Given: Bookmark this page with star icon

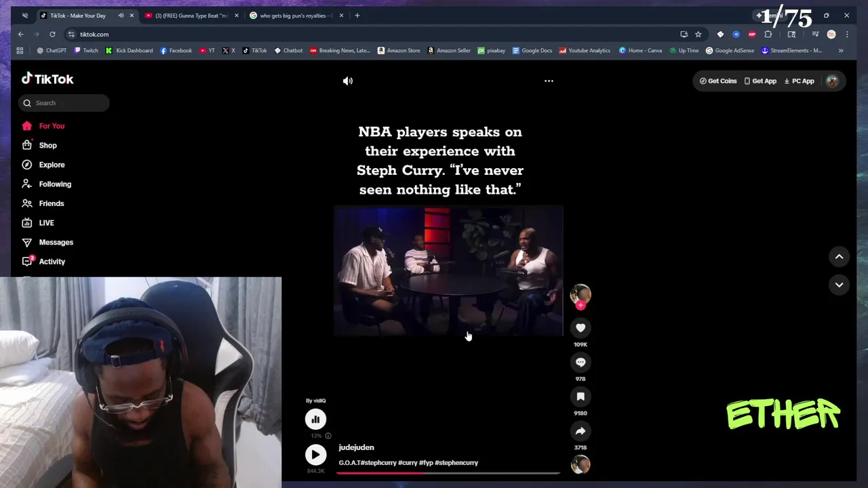Looking at the screenshot, I should tap(698, 34).
